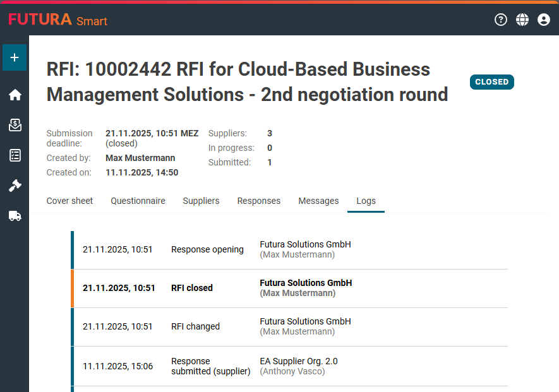This screenshot has width=559, height=392.
Task: Open the auction gavel icon in sidebar
Action: coord(15,186)
